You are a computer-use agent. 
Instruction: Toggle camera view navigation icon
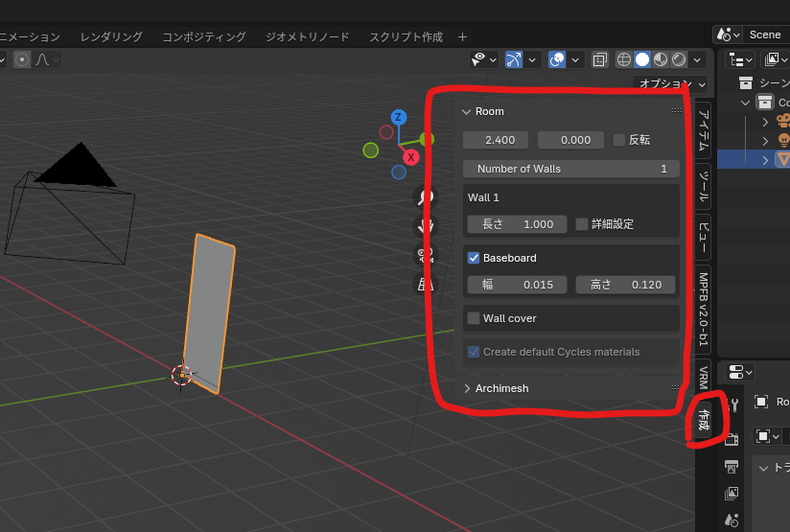(x=426, y=254)
